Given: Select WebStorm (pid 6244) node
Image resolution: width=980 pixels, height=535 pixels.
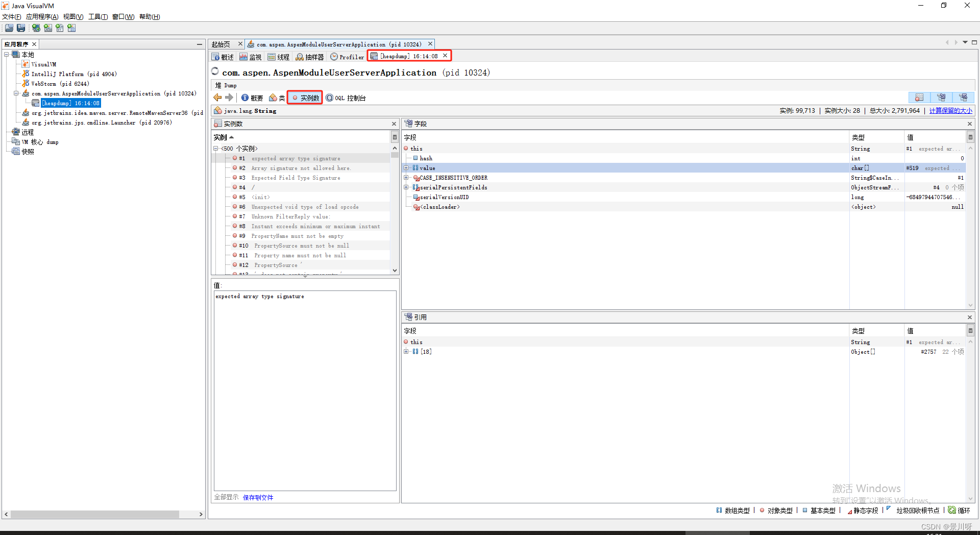Looking at the screenshot, I should pyautogui.click(x=56, y=84).
